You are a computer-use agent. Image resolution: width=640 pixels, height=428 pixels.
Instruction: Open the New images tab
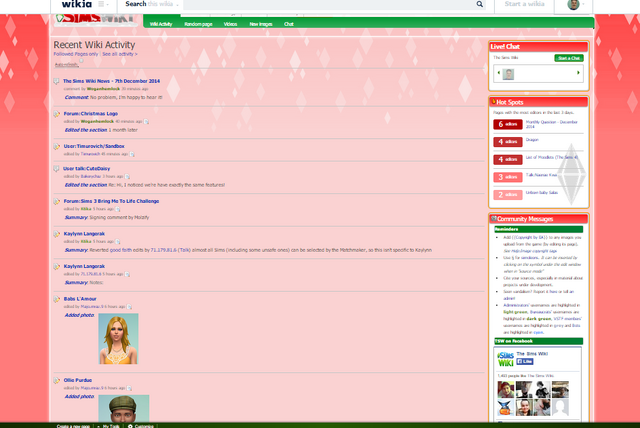[x=261, y=24]
